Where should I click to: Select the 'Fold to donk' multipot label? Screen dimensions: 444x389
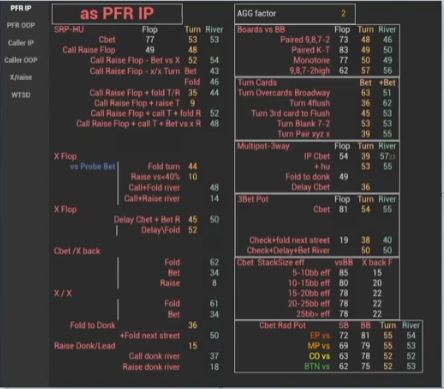[308, 177]
